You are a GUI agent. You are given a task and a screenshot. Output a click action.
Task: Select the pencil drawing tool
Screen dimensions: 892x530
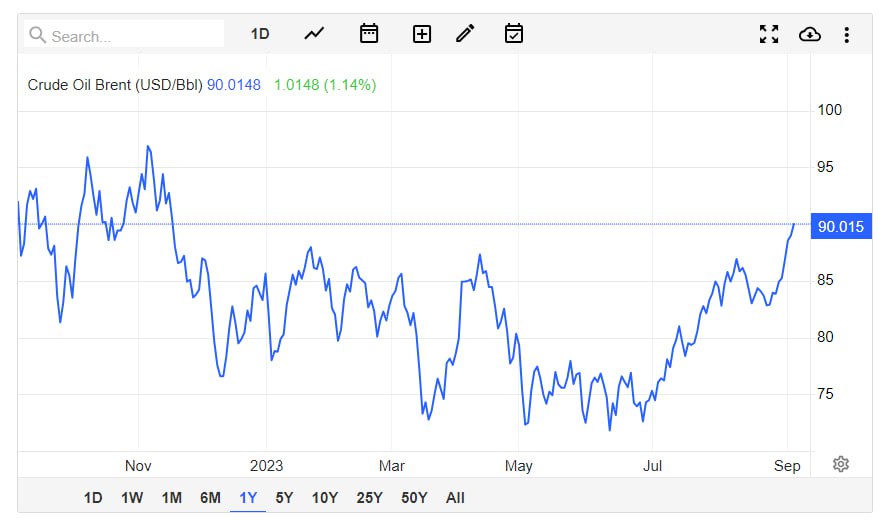465,34
